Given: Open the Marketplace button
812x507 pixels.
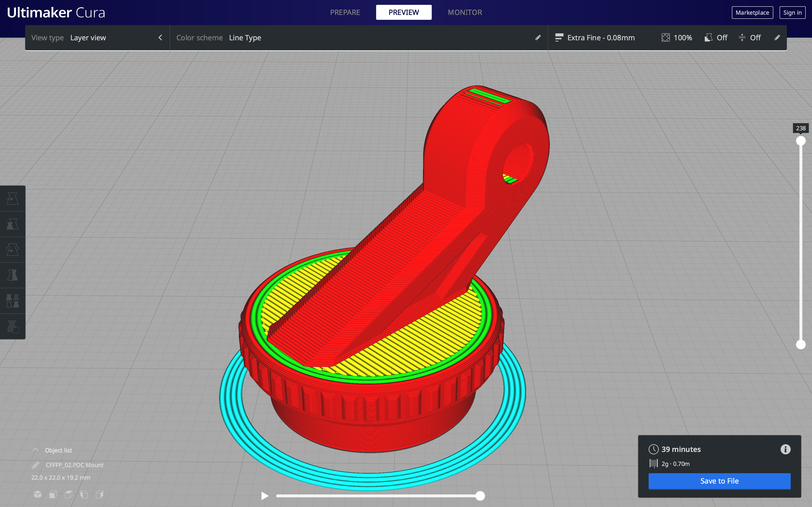Looking at the screenshot, I should tap(752, 12).
